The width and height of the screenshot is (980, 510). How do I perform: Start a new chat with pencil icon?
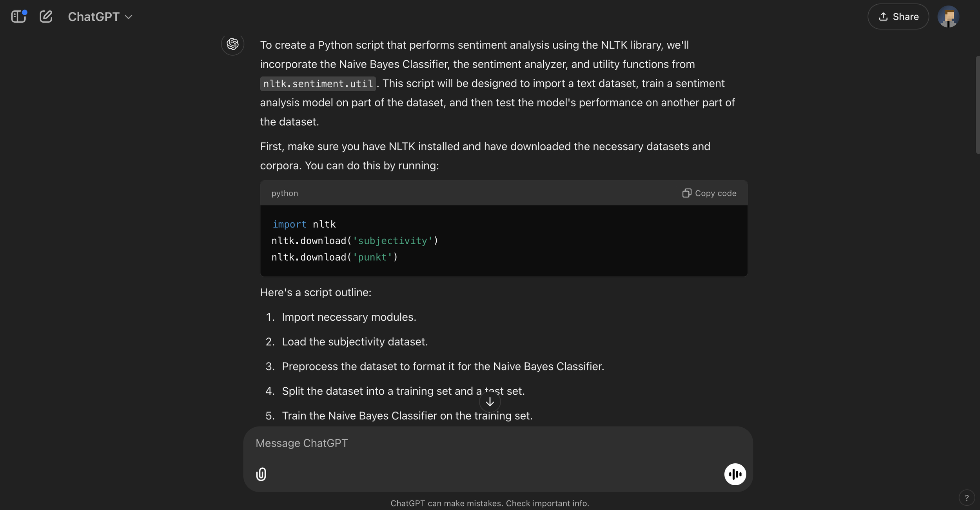point(46,16)
